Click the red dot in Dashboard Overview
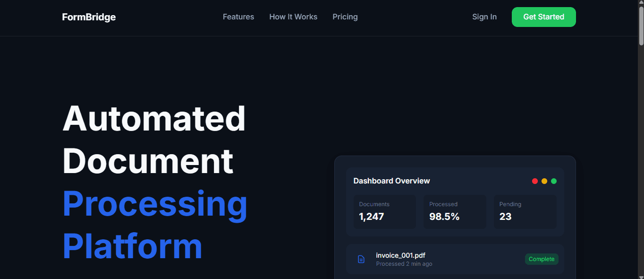Viewport: 644px width, 279px height. [535, 181]
